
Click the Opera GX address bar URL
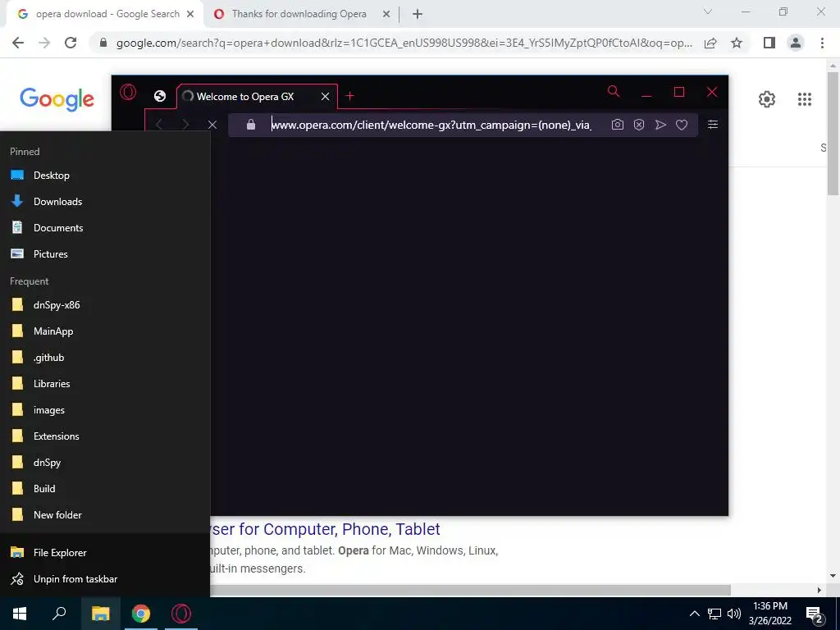(x=431, y=126)
